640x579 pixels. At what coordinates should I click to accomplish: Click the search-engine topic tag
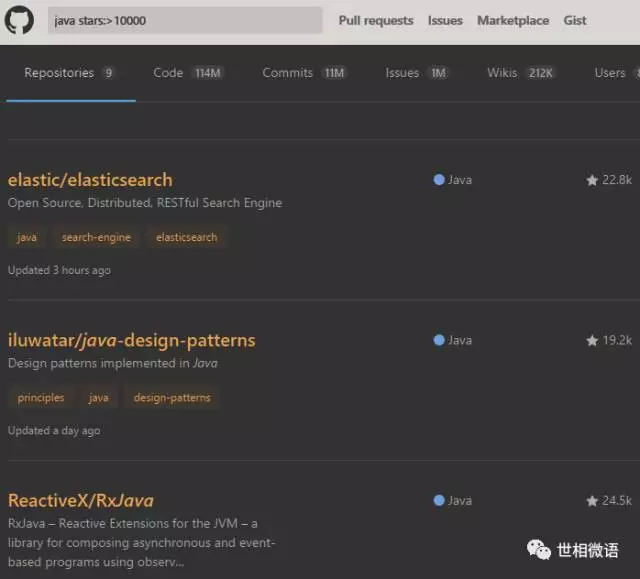96,238
